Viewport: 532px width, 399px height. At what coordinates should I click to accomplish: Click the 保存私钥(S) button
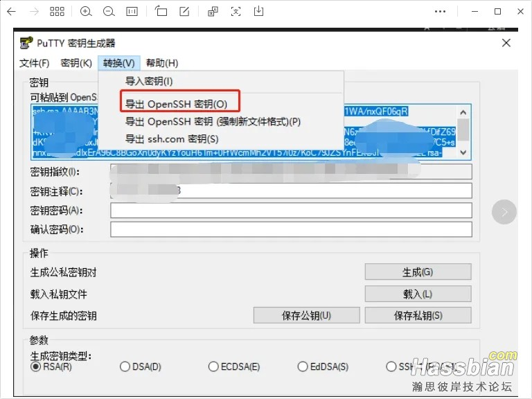pyautogui.click(x=418, y=316)
